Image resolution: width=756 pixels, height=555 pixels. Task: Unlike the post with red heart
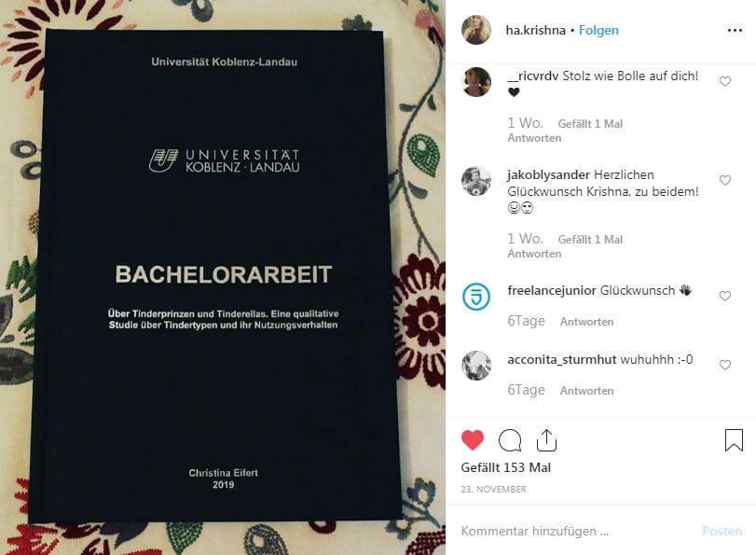click(x=472, y=439)
